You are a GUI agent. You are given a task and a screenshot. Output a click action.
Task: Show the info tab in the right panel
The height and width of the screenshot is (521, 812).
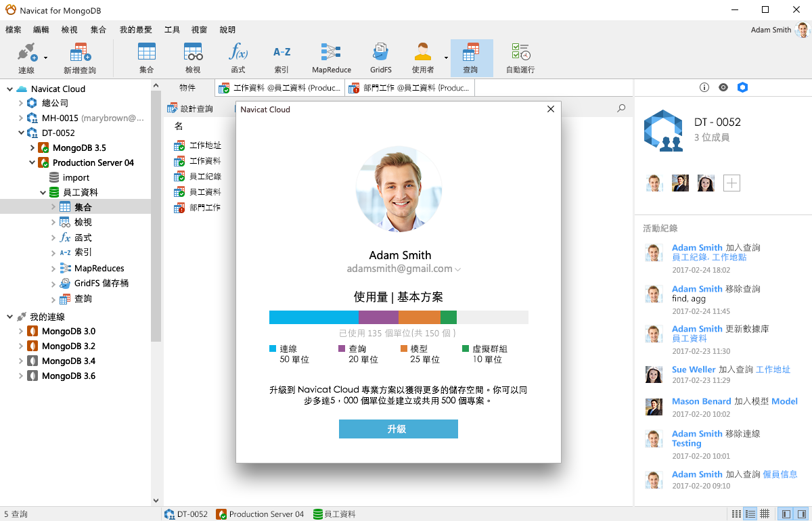704,87
